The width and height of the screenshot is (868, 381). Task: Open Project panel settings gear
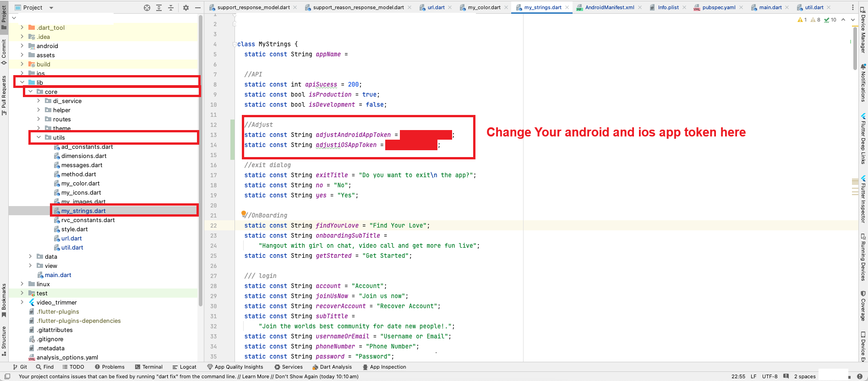[186, 8]
